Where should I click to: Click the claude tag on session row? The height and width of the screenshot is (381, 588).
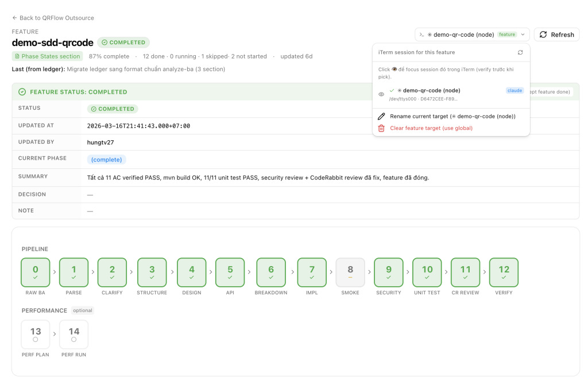click(514, 90)
